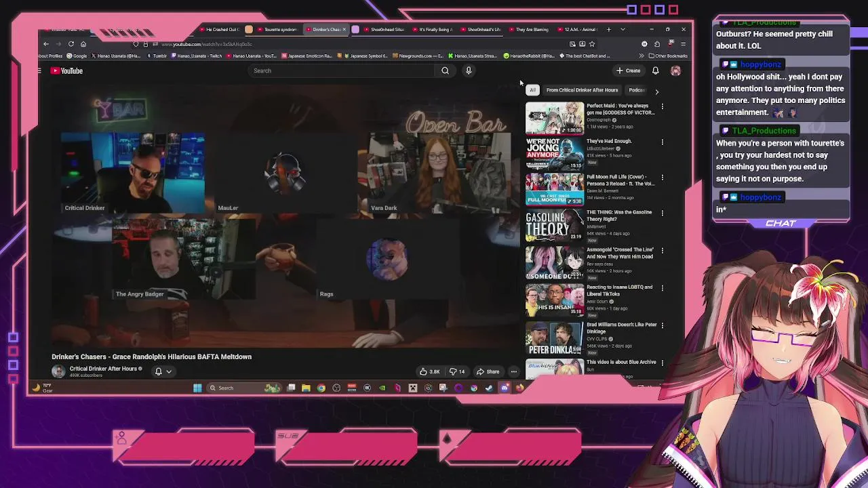Open options for THE THING Gasoline Theory video
Image resolution: width=868 pixels, height=488 pixels.
click(x=663, y=213)
